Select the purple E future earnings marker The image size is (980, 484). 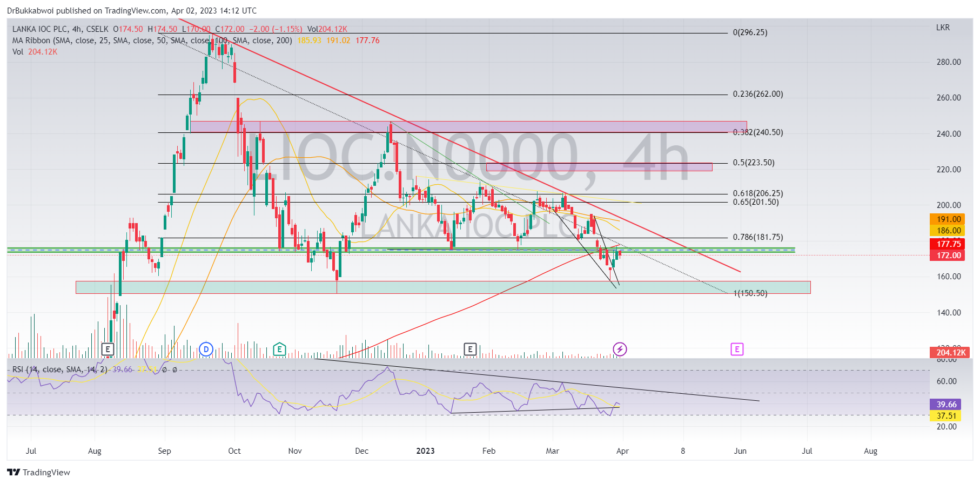pos(737,349)
